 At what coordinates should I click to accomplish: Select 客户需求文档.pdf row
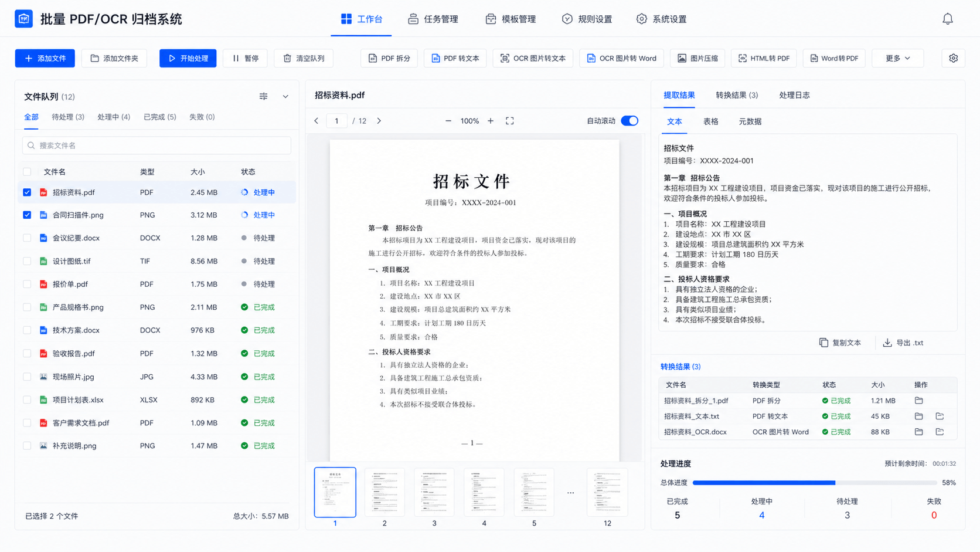point(156,423)
